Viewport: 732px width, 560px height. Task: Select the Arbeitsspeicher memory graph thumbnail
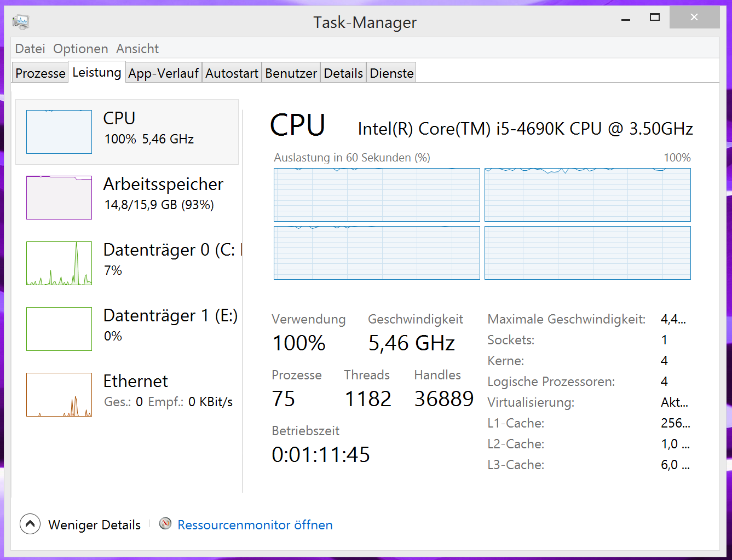coord(59,198)
